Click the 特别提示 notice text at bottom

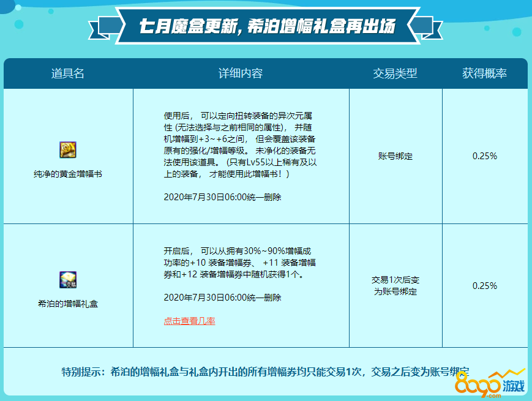265,372
